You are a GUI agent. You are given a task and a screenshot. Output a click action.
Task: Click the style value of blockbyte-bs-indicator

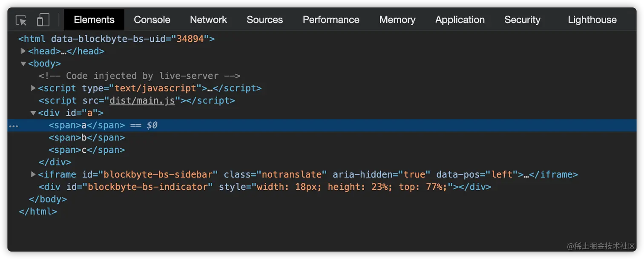[351, 187]
